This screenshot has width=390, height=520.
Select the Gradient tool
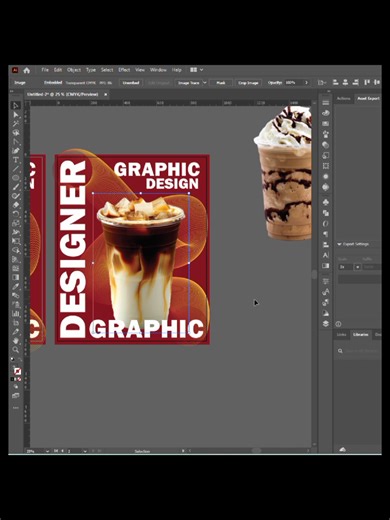click(16, 277)
